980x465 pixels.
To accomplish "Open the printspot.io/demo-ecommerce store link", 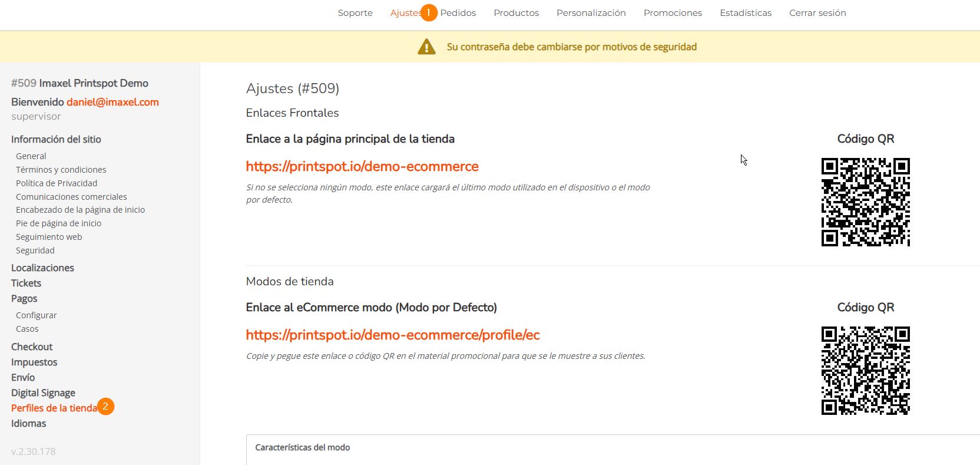I will pos(362,167).
